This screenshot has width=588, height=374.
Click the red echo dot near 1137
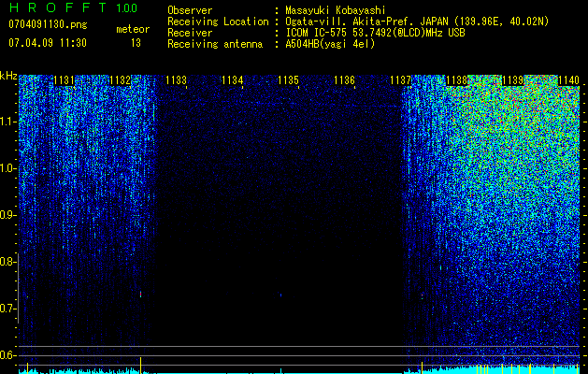point(422,295)
